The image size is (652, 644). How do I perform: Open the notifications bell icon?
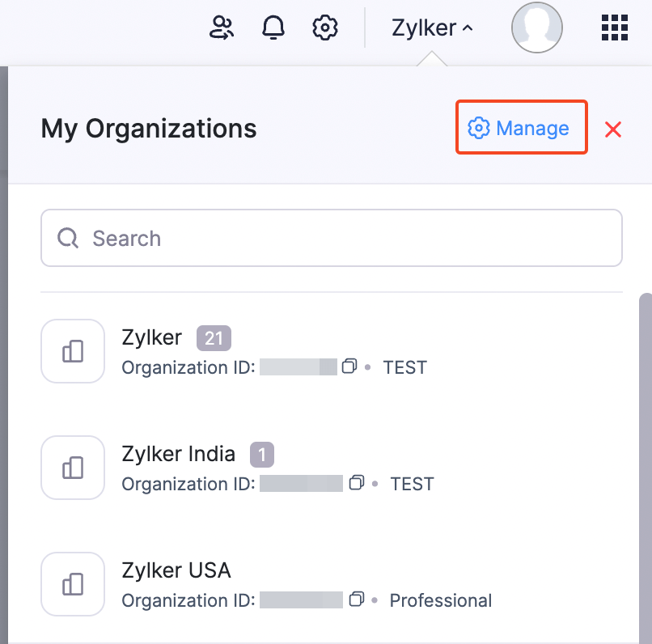click(x=273, y=27)
